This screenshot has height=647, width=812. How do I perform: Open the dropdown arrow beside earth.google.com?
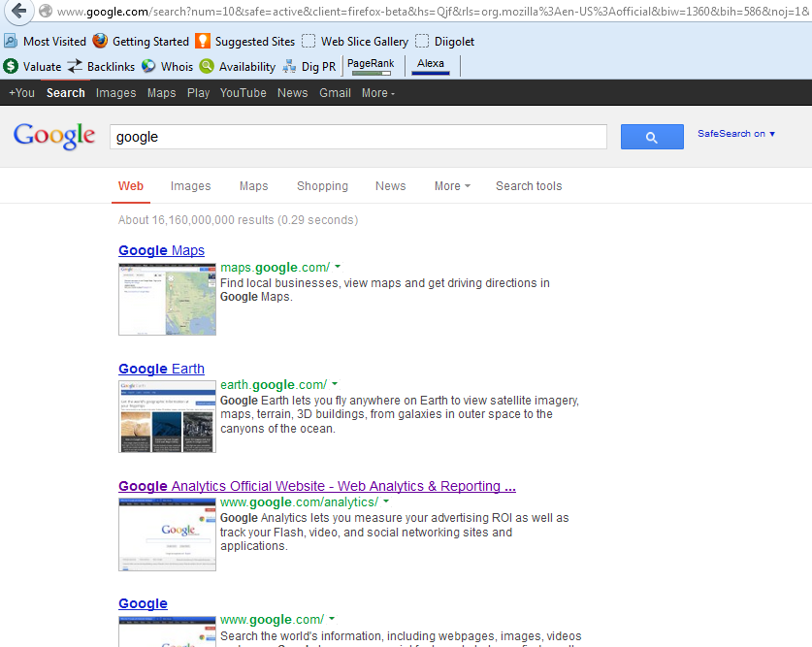click(335, 384)
